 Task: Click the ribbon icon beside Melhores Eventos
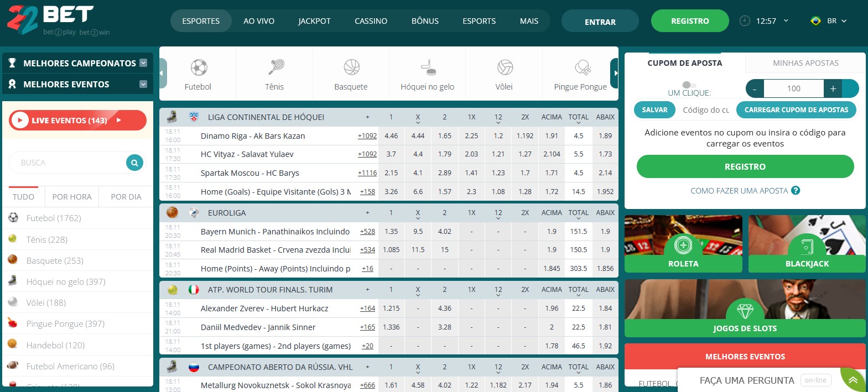click(12, 84)
